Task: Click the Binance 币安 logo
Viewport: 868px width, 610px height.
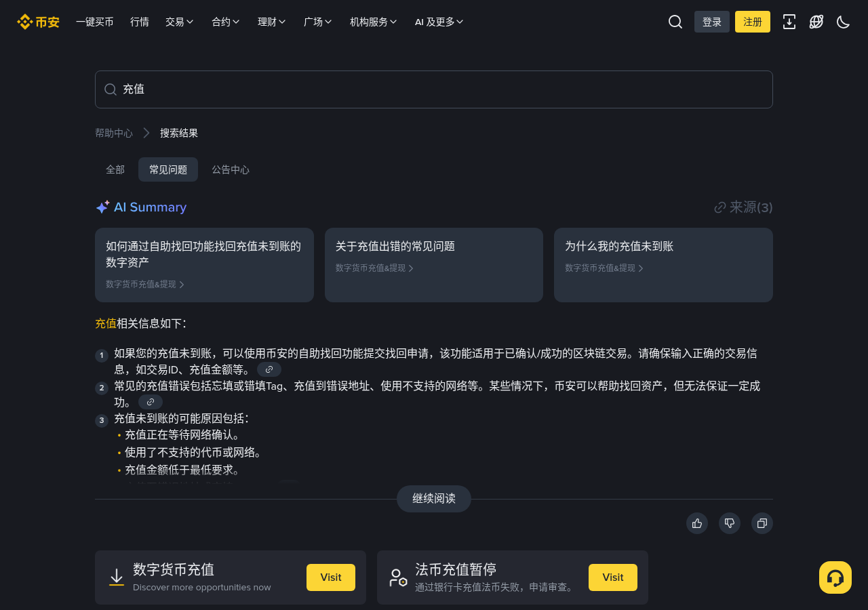Action: point(38,22)
